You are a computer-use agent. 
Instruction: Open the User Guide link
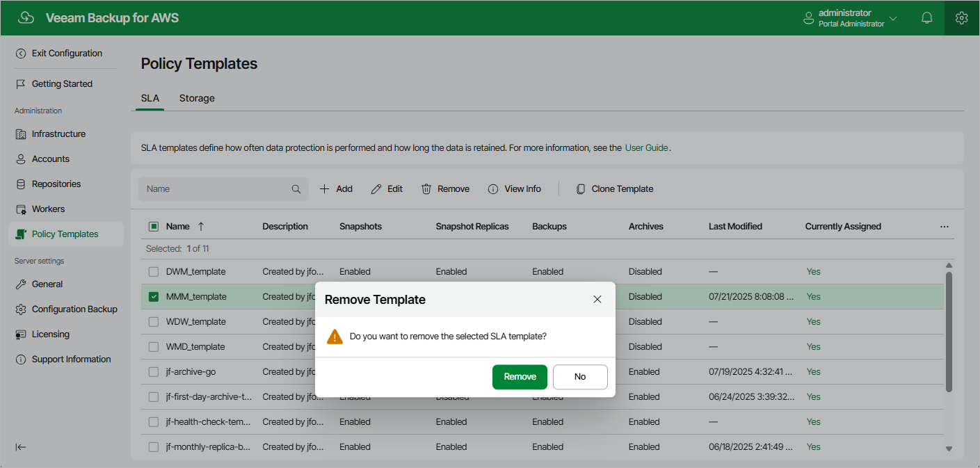[646, 148]
